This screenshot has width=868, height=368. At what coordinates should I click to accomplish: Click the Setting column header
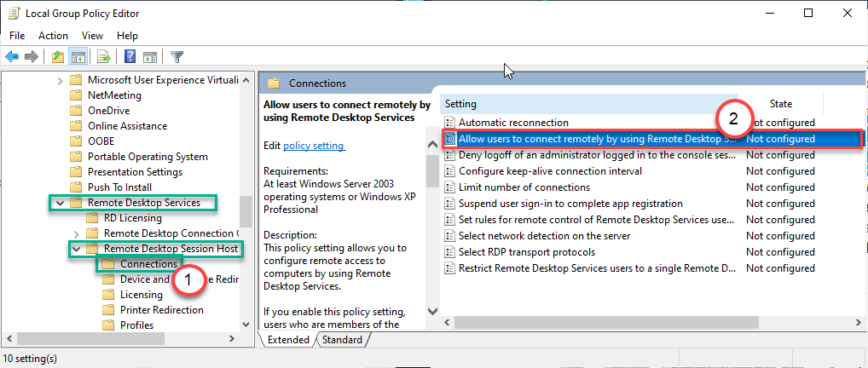(461, 104)
